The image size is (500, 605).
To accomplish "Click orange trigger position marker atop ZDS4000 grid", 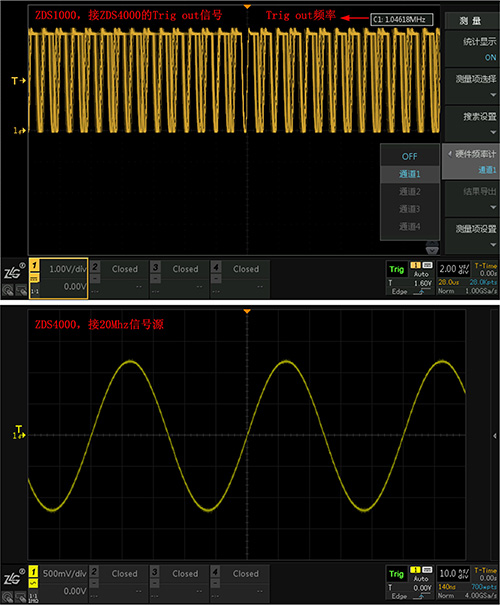I will click(x=247, y=311).
